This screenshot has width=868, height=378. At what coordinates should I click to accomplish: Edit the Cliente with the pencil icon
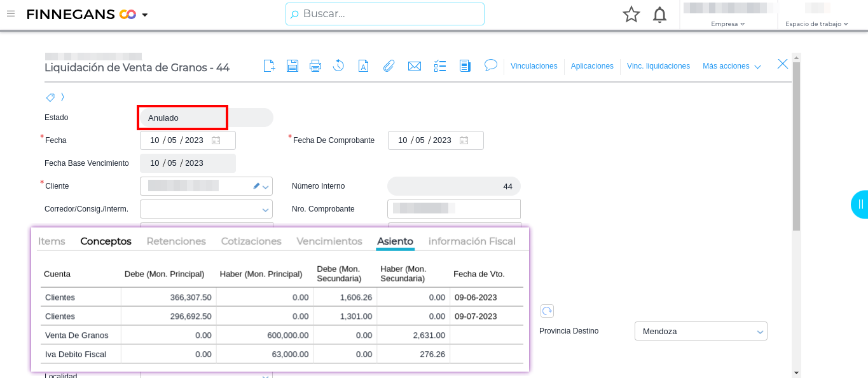tap(256, 186)
